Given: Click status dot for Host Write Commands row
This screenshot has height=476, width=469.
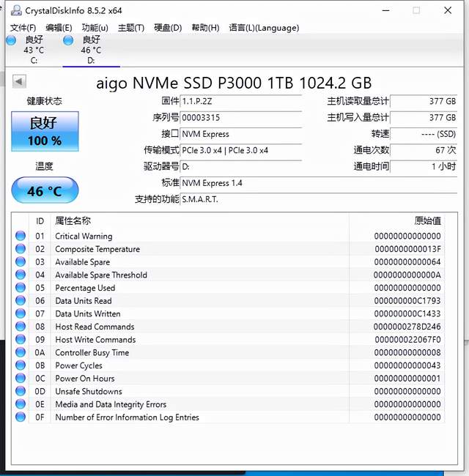Looking at the screenshot, I should pos(21,339).
